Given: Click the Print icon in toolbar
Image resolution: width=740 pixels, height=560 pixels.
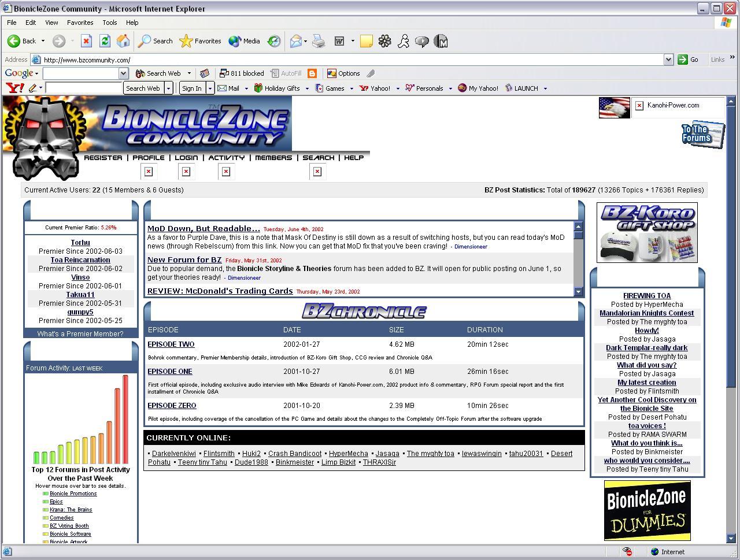Looking at the screenshot, I should tap(319, 41).
